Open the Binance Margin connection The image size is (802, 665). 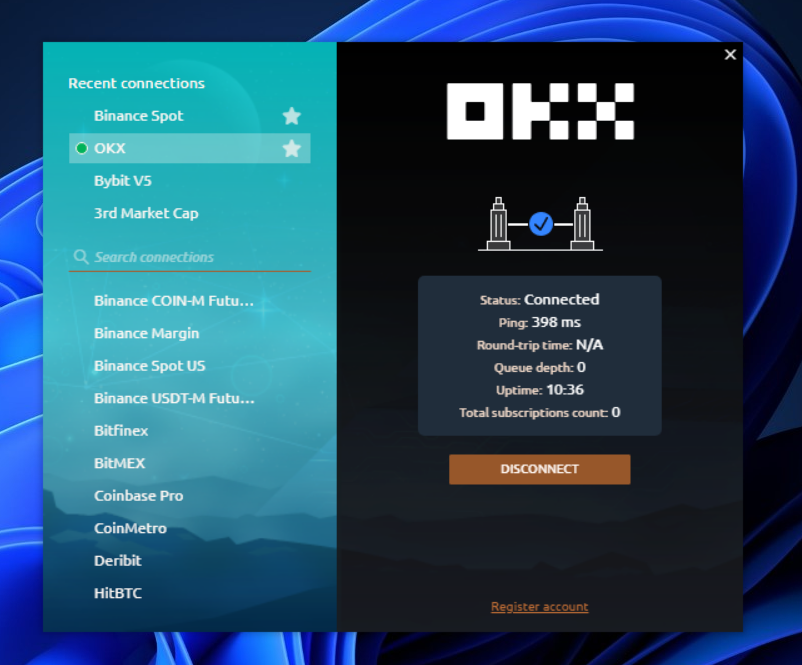pos(147,333)
